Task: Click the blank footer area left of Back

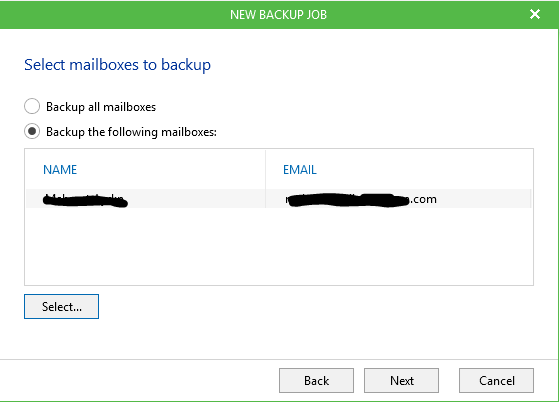Action: coord(139,381)
